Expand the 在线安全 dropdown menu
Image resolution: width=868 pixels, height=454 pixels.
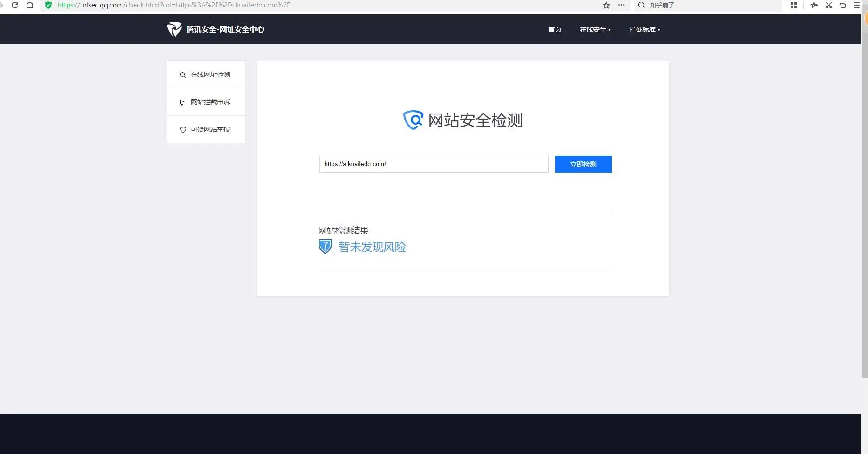595,29
